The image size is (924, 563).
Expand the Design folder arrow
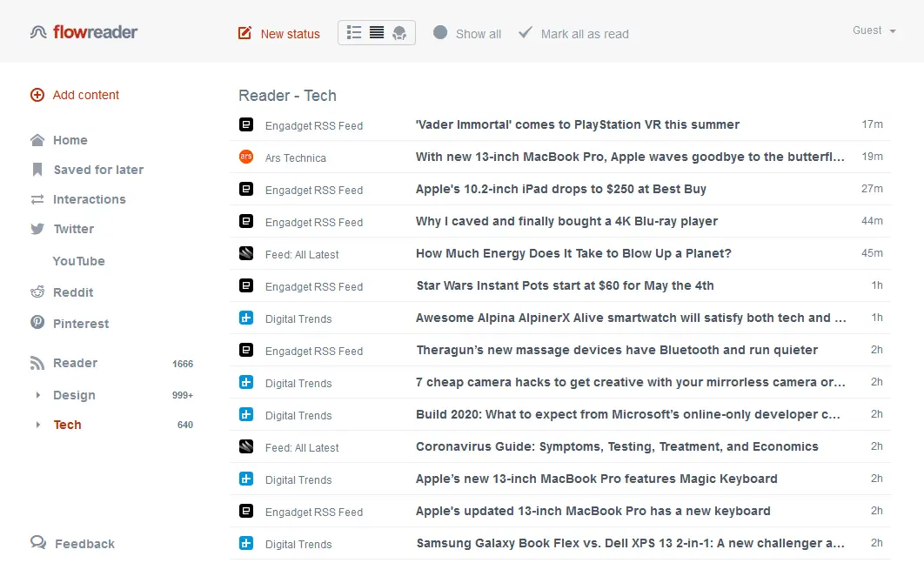coord(37,395)
